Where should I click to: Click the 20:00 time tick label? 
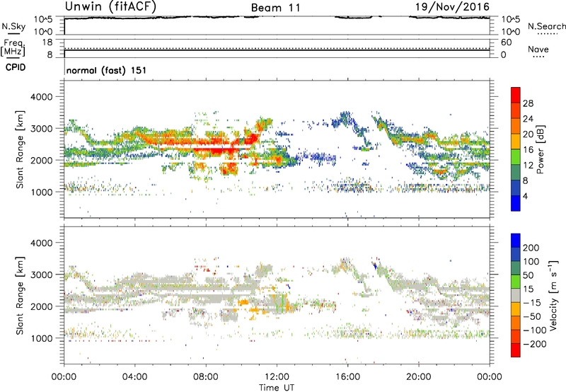click(x=418, y=377)
